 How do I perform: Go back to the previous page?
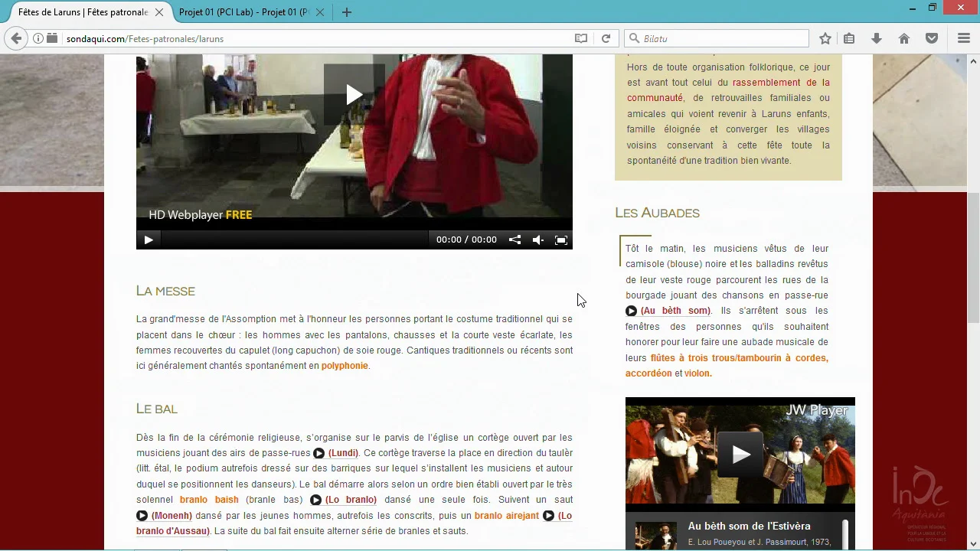pyautogui.click(x=16, y=38)
